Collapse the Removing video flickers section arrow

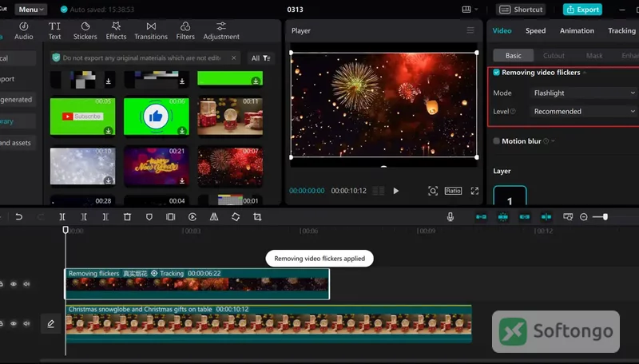coord(585,73)
